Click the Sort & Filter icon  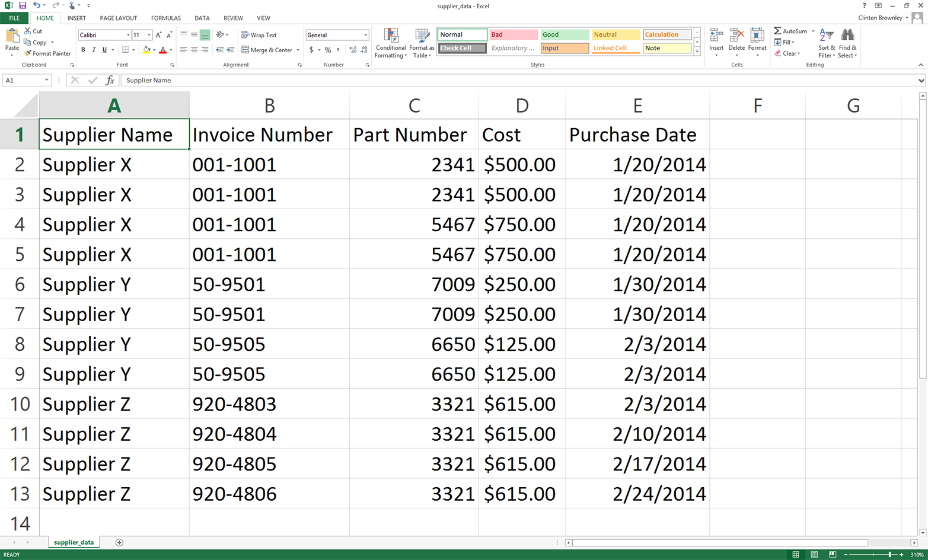tap(827, 40)
